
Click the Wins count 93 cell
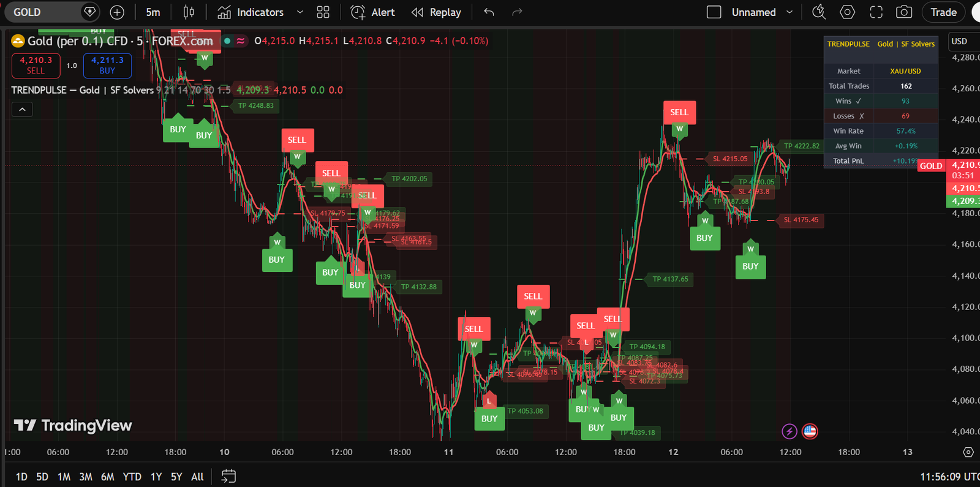point(906,101)
